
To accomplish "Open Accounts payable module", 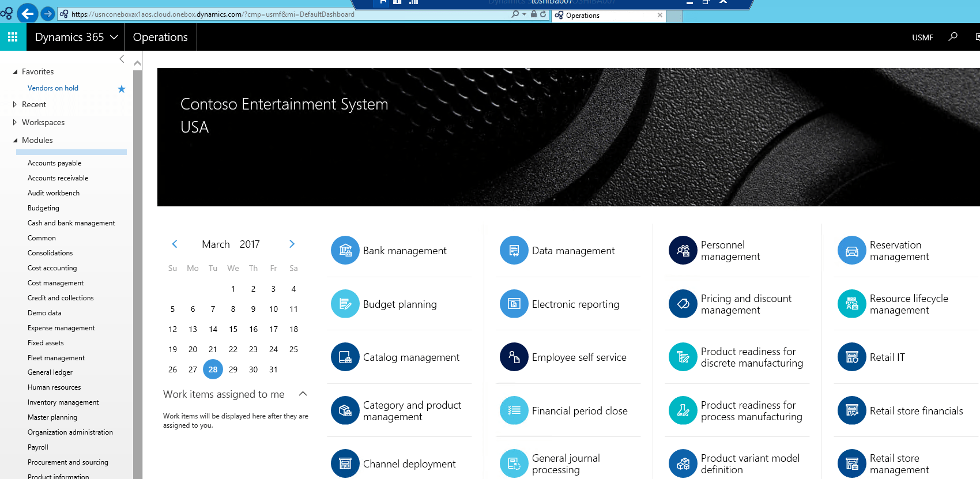I will (x=54, y=163).
